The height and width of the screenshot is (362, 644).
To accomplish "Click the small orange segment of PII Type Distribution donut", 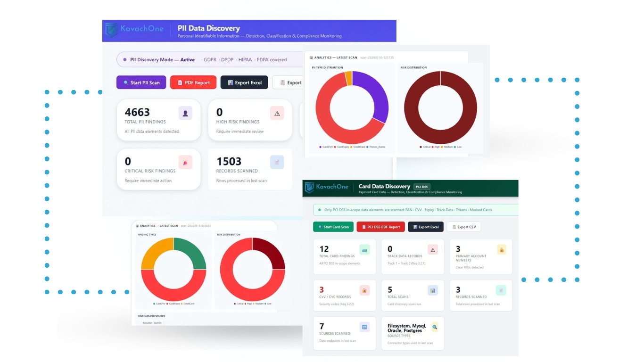I will pyautogui.click(x=348, y=78).
